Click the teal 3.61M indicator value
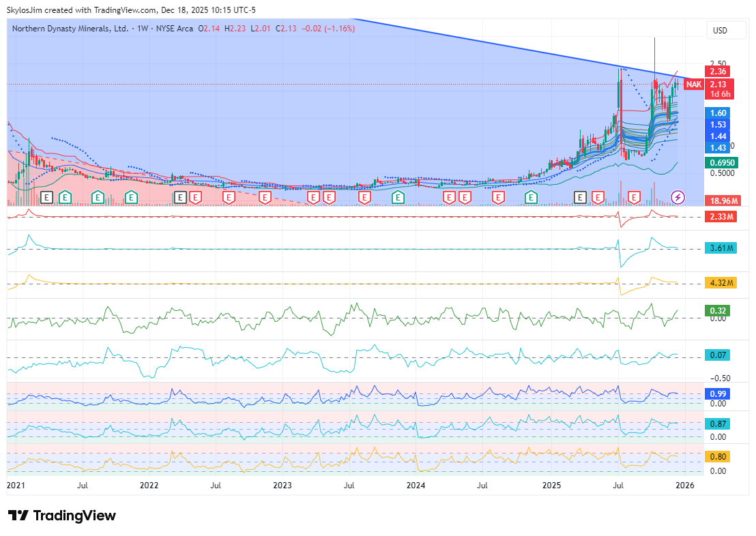 [722, 249]
